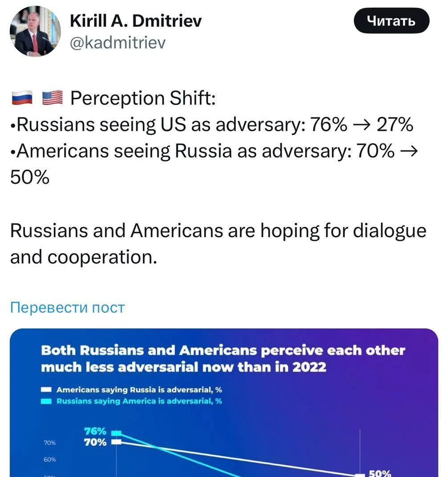
Task: Open the attached chart image
Action: 224,403
